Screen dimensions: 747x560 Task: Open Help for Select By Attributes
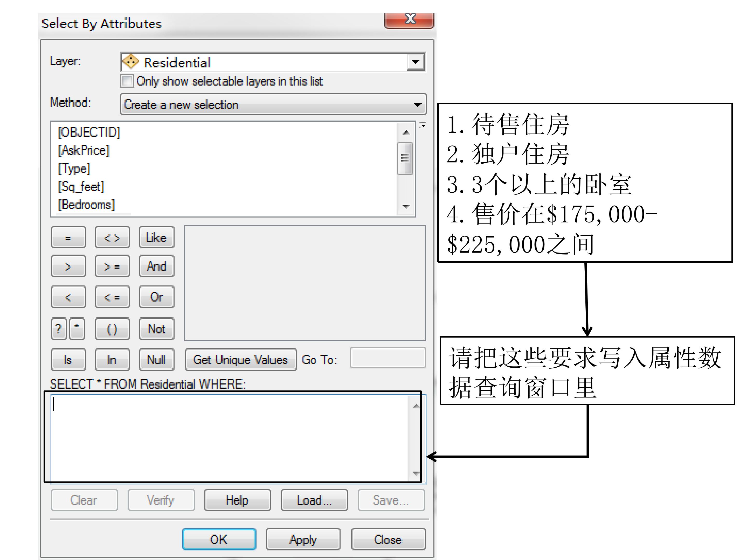(x=237, y=500)
